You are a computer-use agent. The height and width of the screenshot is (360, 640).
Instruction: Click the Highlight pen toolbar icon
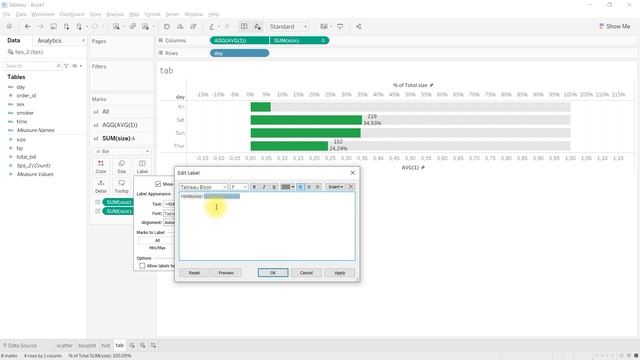click(211, 27)
